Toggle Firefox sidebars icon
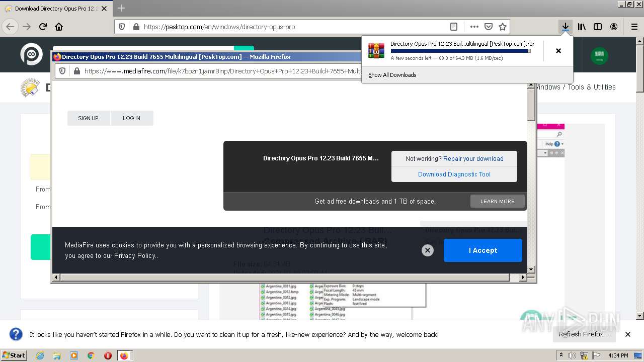The width and height of the screenshot is (644, 362). pyautogui.click(x=598, y=27)
